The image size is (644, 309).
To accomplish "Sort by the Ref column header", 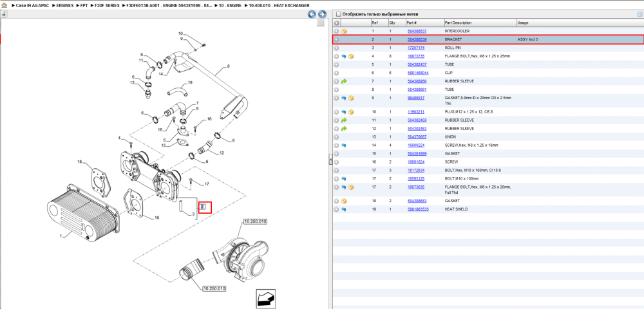I will pyautogui.click(x=379, y=23).
